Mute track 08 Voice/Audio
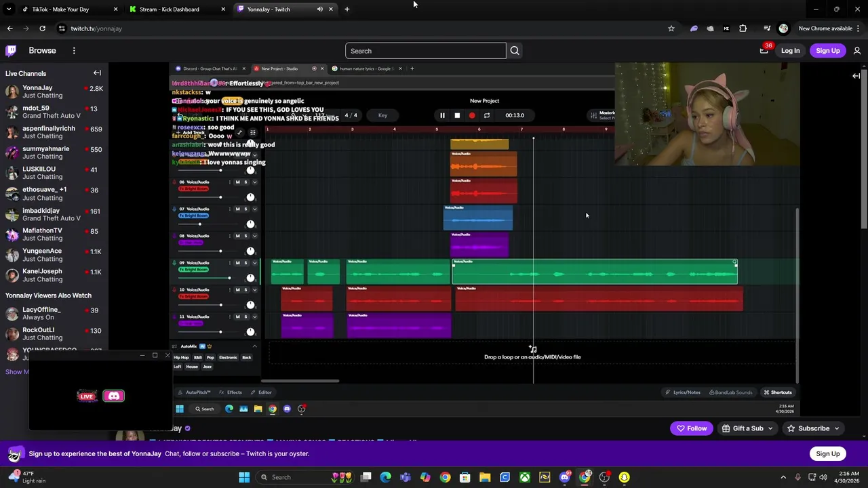 [x=237, y=236]
